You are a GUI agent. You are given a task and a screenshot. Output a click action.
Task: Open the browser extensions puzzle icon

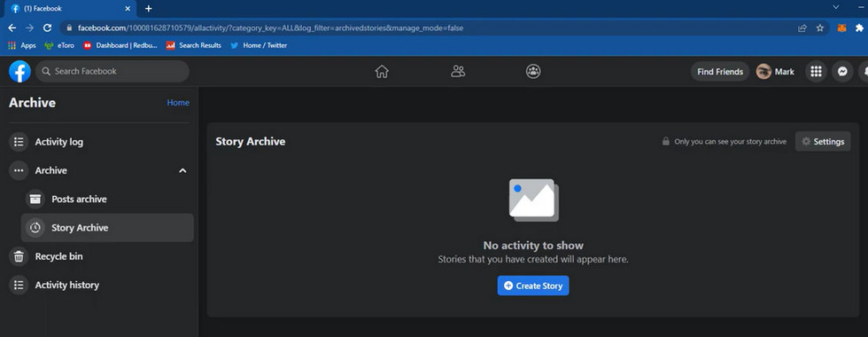tap(859, 27)
